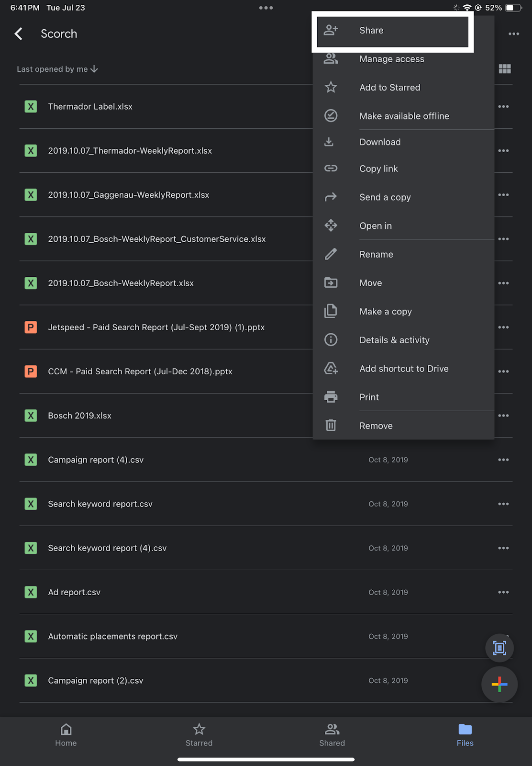Open more options for Jetspeed pptx
Viewport: 532px width, 766px height.
point(503,327)
